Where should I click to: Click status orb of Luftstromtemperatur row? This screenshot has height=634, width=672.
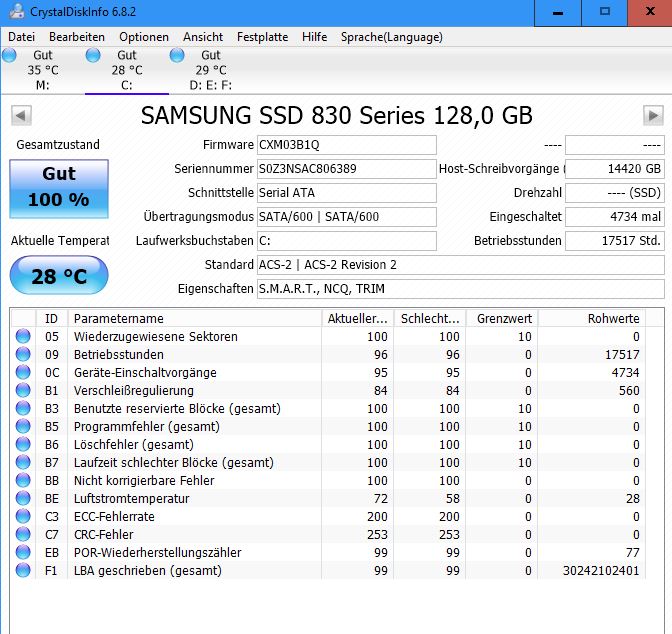(23, 498)
